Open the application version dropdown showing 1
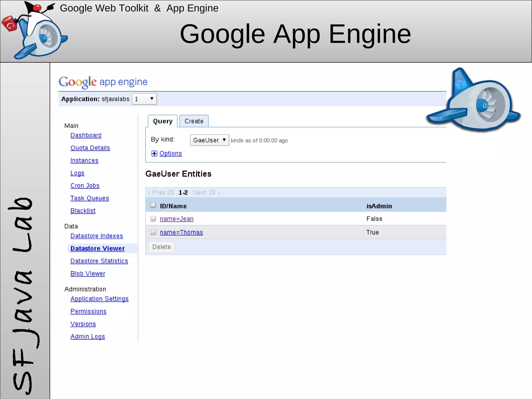Image resolution: width=532 pixels, height=399 pixels. pos(144,99)
